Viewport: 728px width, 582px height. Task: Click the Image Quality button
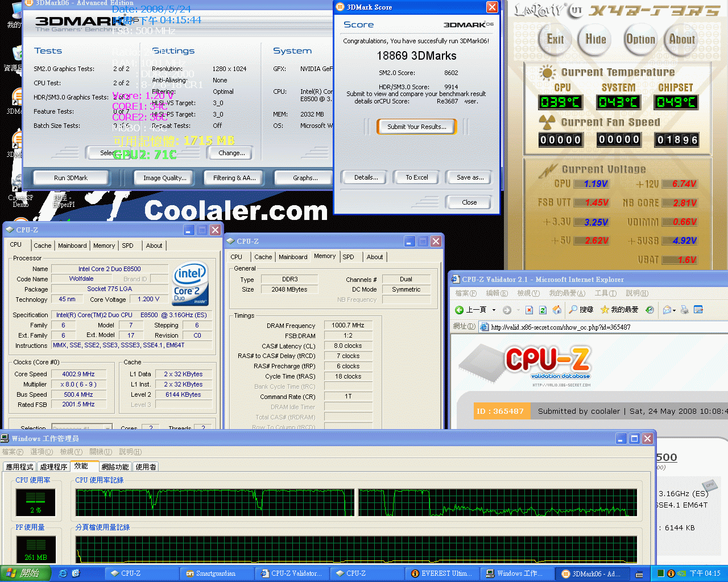coord(165,178)
